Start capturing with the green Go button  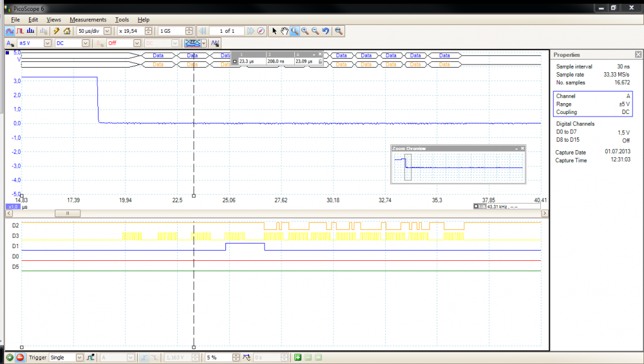10,358
